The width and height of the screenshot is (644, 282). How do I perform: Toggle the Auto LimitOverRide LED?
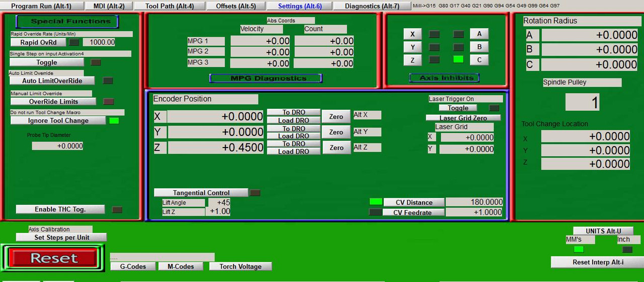pos(108,81)
